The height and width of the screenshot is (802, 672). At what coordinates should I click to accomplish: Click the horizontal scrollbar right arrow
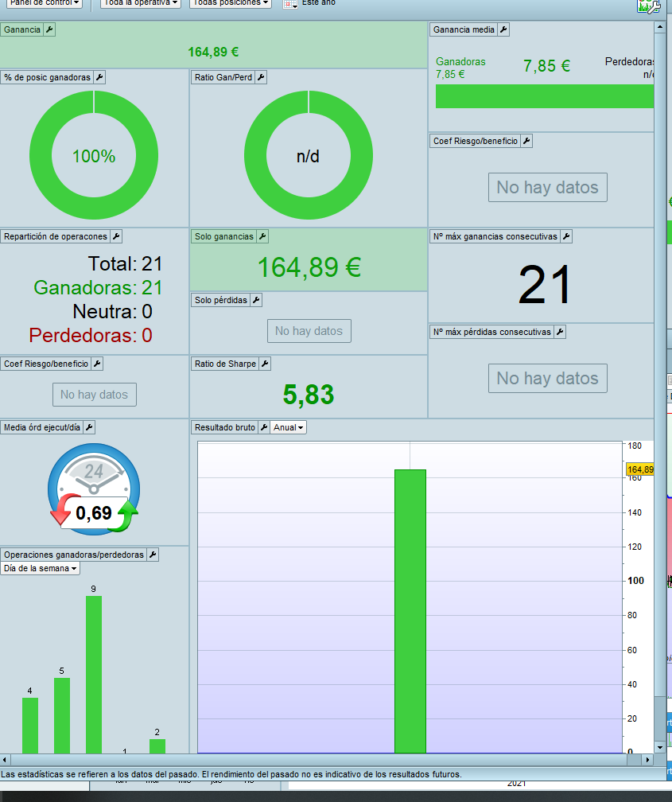pos(648,760)
